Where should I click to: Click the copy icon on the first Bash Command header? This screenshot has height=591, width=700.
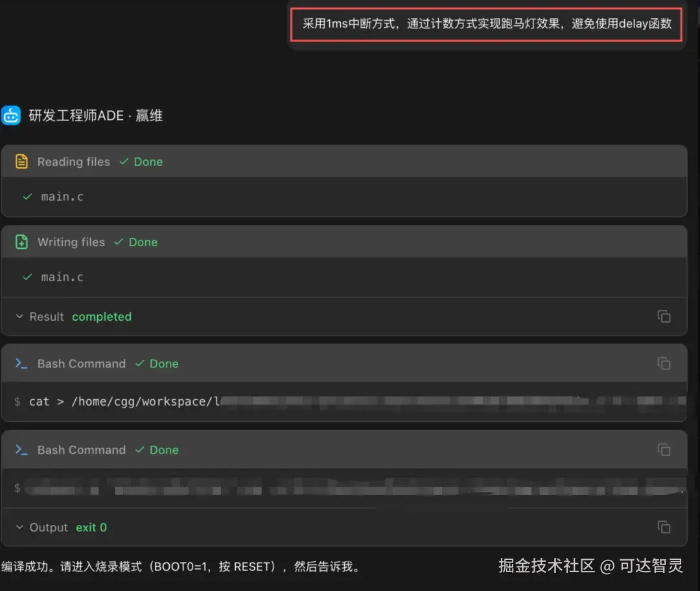664,364
